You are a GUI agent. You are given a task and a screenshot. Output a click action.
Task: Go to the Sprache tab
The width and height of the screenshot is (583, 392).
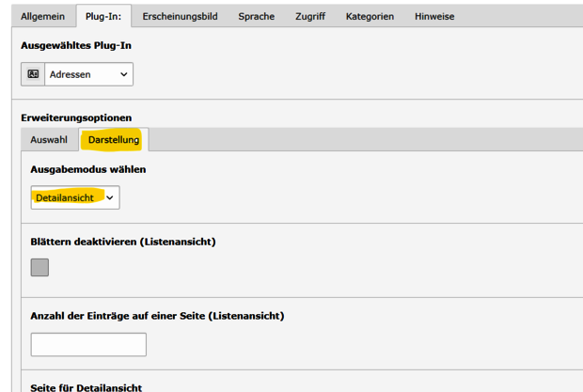[x=257, y=17]
